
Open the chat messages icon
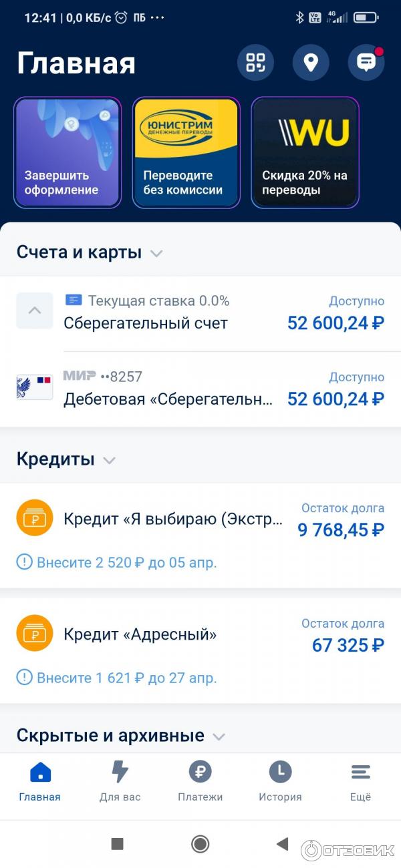(366, 63)
